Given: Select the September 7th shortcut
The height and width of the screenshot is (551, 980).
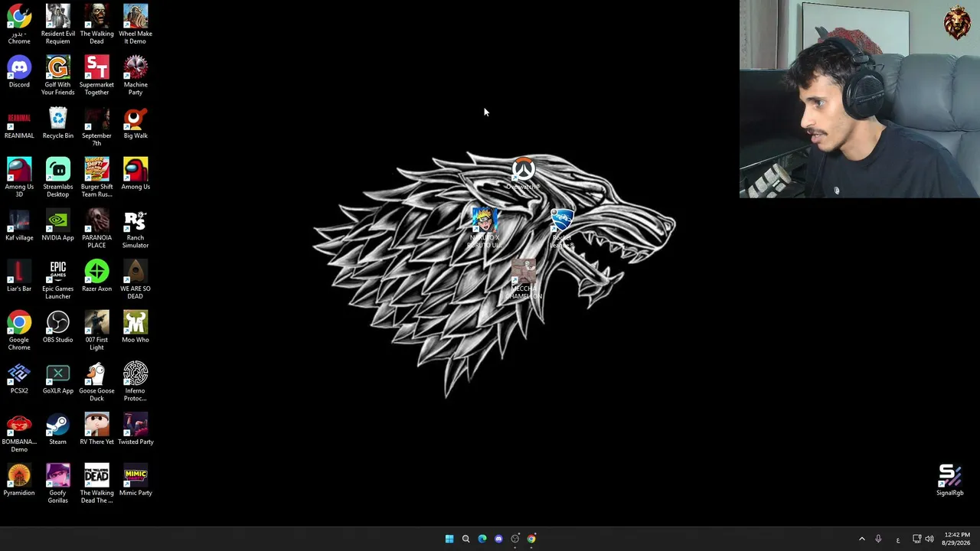Looking at the screenshot, I should click(x=96, y=126).
